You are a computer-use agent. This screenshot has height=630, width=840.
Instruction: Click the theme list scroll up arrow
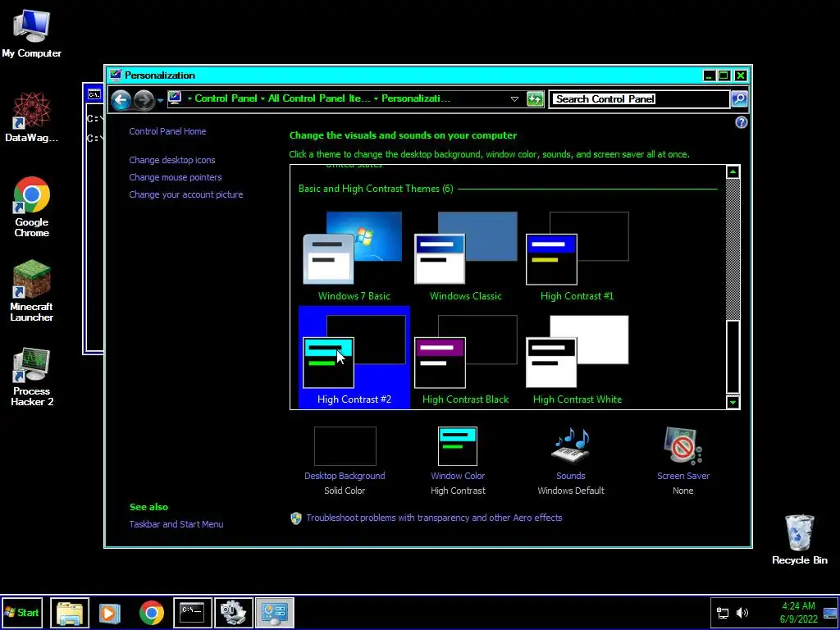pos(733,172)
